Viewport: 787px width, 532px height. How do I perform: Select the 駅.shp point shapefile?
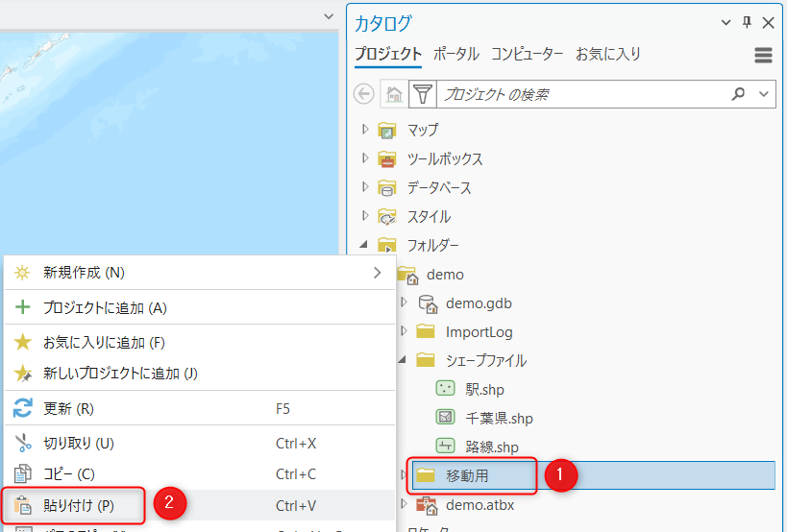[484, 389]
